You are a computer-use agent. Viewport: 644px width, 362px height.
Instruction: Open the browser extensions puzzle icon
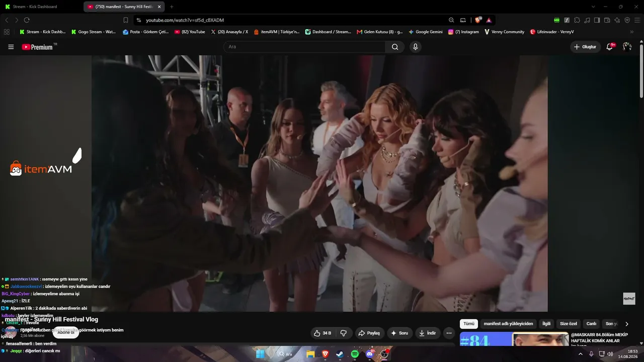tap(577, 20)
